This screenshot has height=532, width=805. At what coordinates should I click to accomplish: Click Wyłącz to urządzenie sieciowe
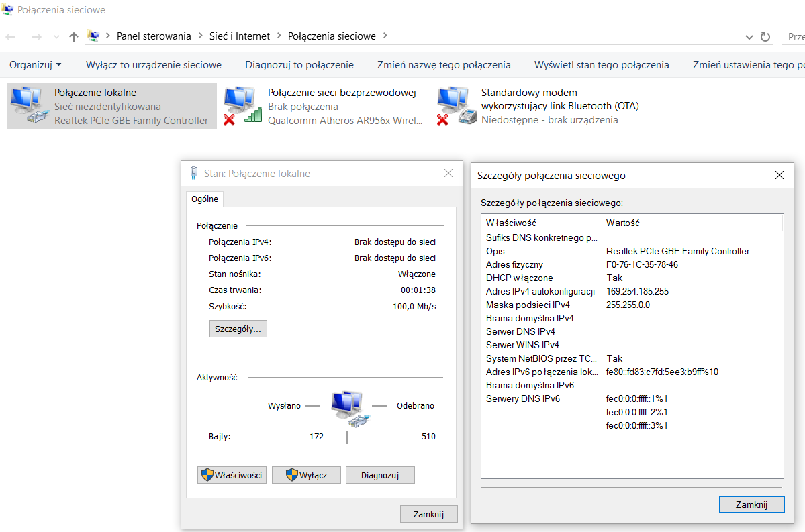pos(154,65)
